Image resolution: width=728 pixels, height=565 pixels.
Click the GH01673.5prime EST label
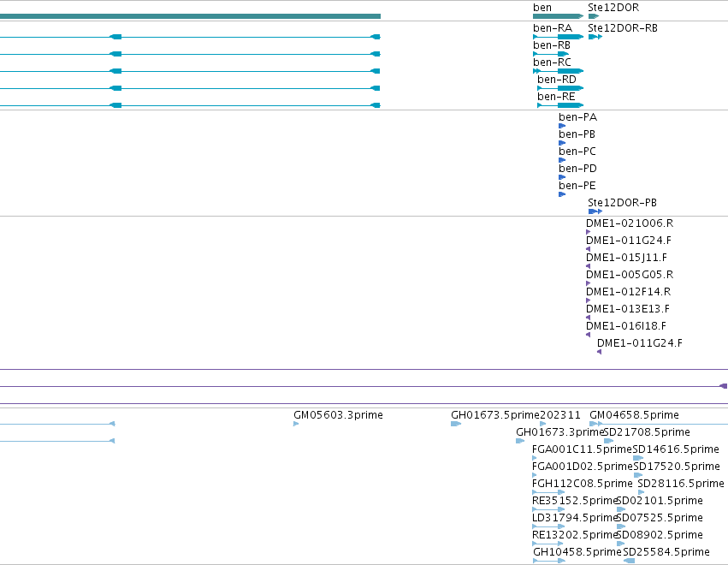point(495,415)
